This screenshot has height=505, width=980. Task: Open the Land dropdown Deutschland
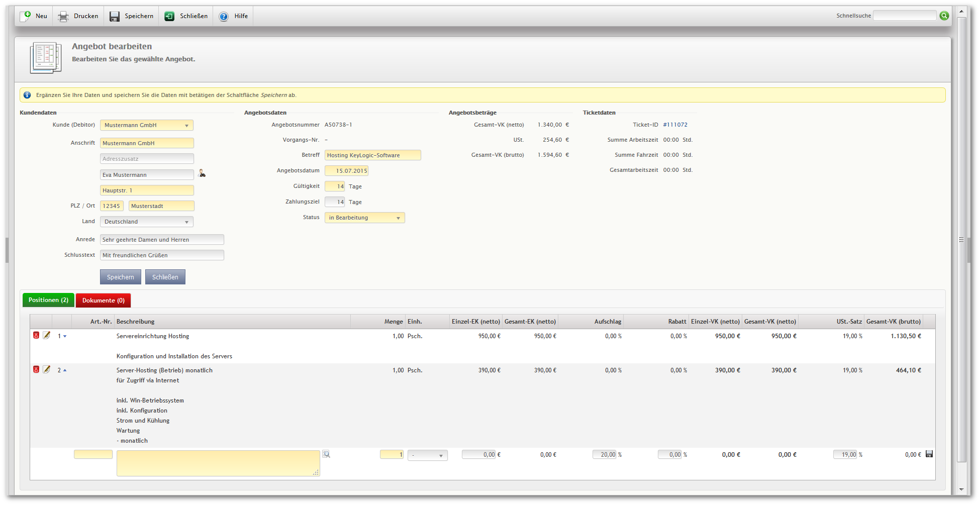coord(147,222)
